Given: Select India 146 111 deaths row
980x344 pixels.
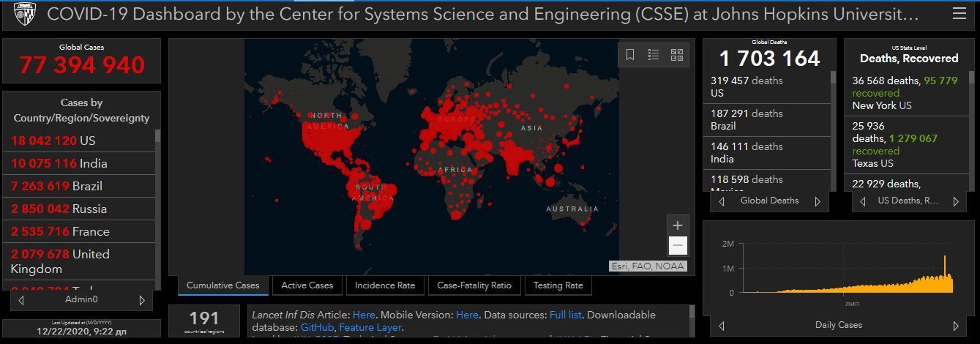Looking at the screenshot, I should [767, 153].
